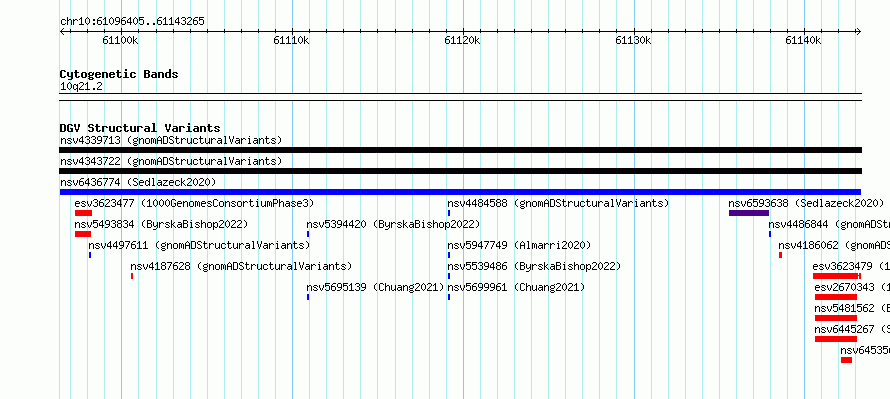Select the DGV Structural Variants track title
Image resolution: width=890 pixels, height=399 pixels.
[x=140, y=128]
